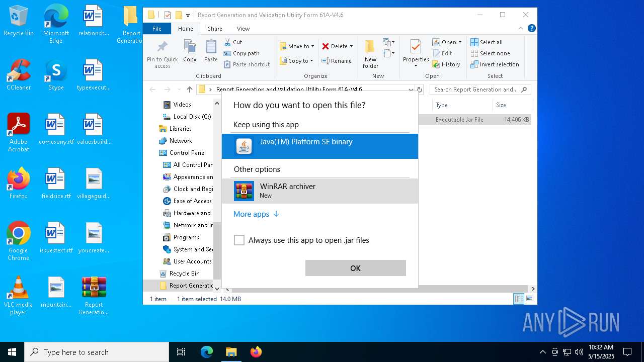This screenshot has width=644, height=362.
Task: Open CCleaner desktop shortcut
Action: (x=19, y=75)
